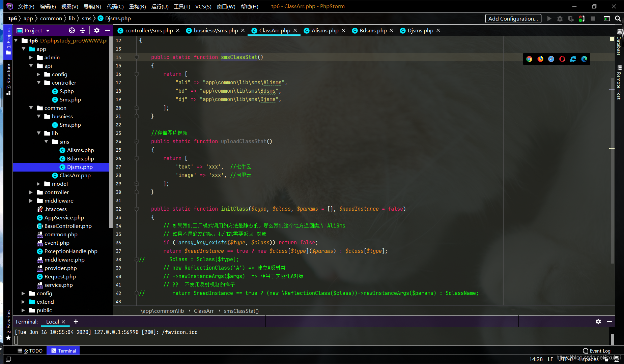Expand the admin folder
The width and height of the screenshot is (624, 364).
pyautogui.click(x=31, y=57)
